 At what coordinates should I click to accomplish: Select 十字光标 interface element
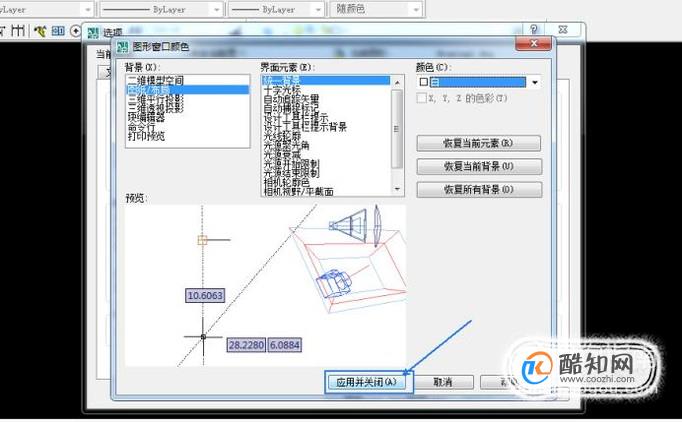point(282,90)
